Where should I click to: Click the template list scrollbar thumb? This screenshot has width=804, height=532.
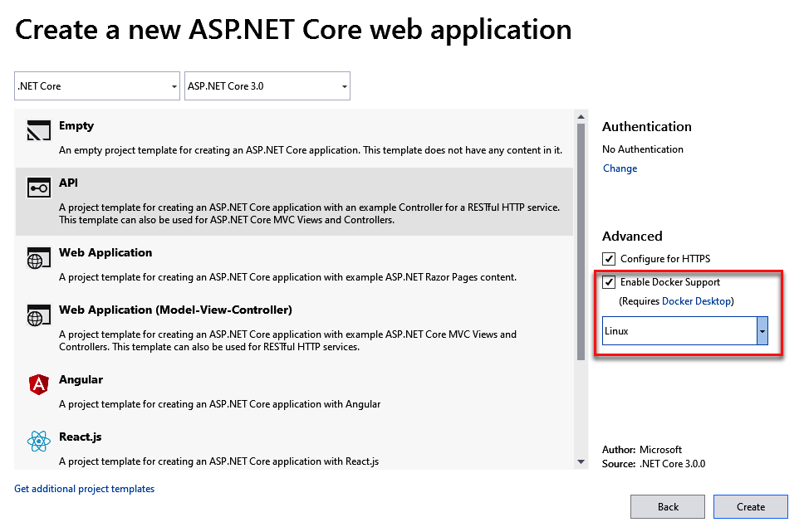(581, 242)
